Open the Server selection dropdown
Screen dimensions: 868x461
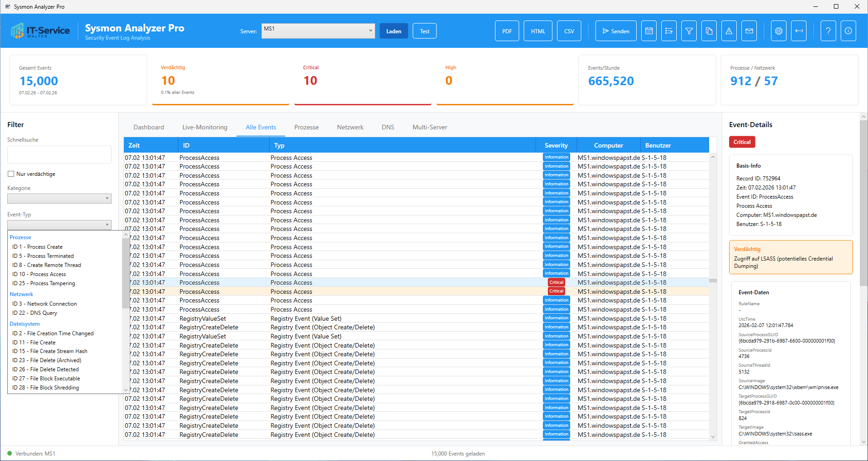point(318,31)
